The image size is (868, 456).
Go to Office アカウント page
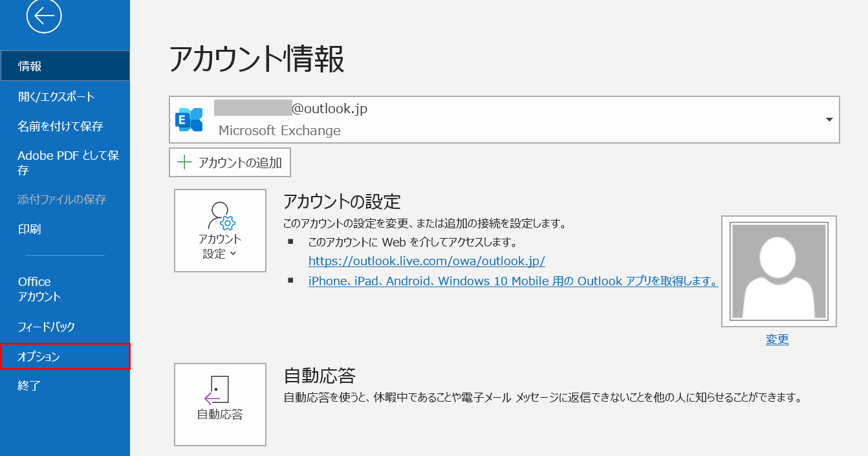coord(39,289)
